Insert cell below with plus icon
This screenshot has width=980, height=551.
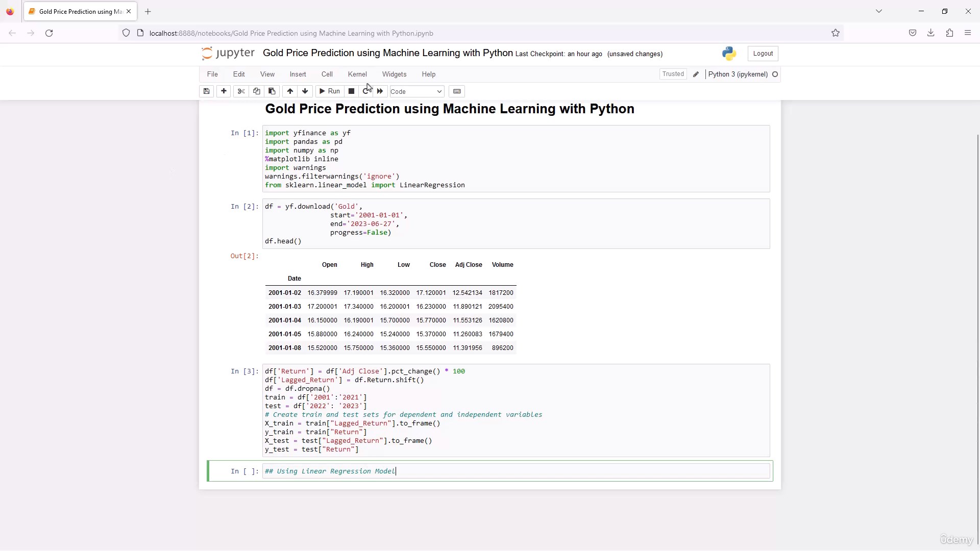pos(224,91)
